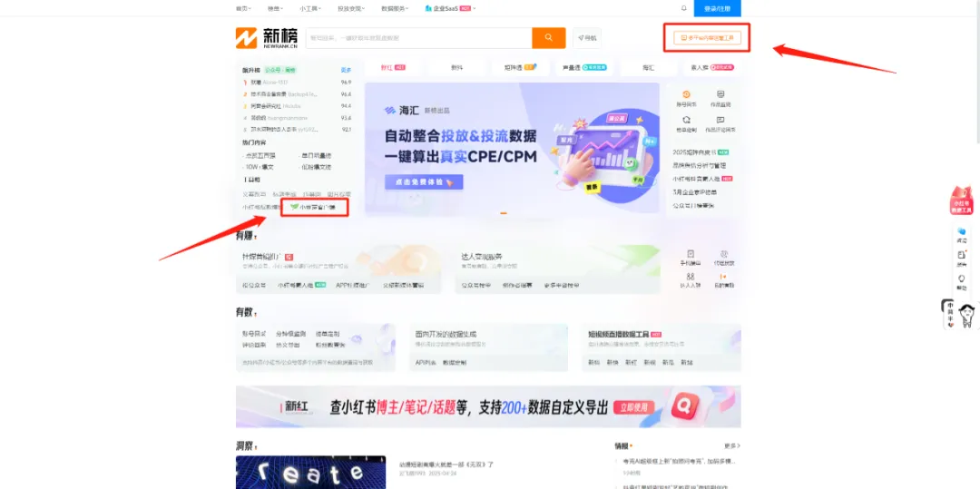980x489 pixels.
Task: Click the 海汇 CPE/CPM banner image
Action: [512, 149]
